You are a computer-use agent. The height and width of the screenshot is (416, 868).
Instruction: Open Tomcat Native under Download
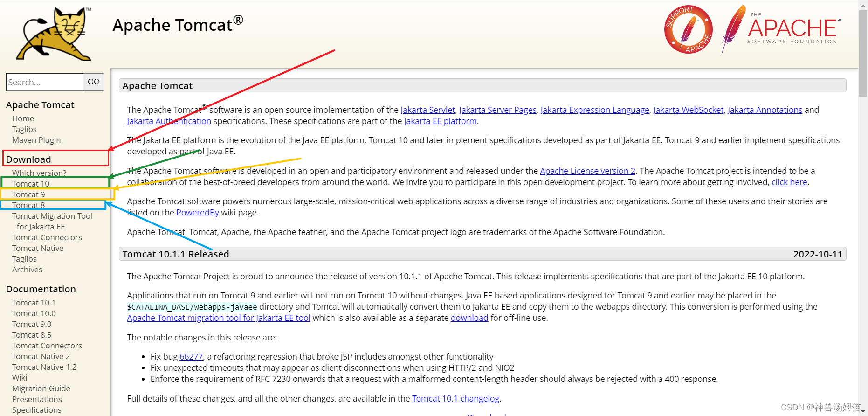click(x=38, y=248)
